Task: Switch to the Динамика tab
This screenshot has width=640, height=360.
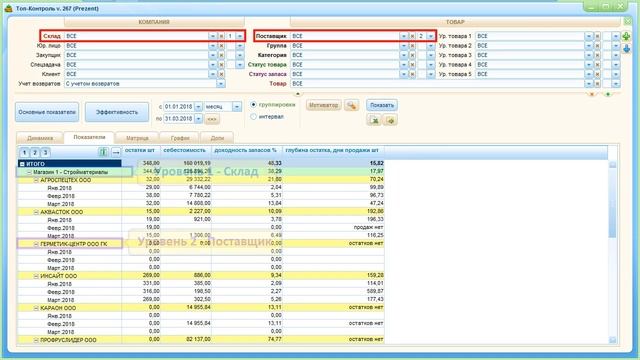Action: click(40, 138)
